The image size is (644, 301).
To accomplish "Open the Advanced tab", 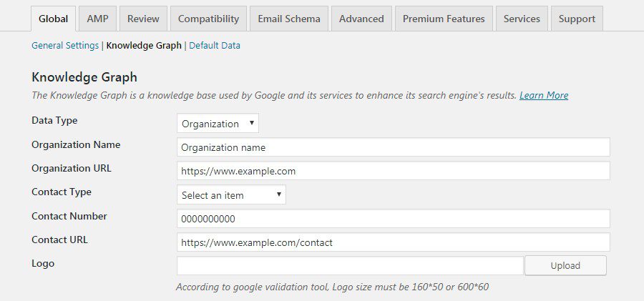I will [x=361, y=19].
